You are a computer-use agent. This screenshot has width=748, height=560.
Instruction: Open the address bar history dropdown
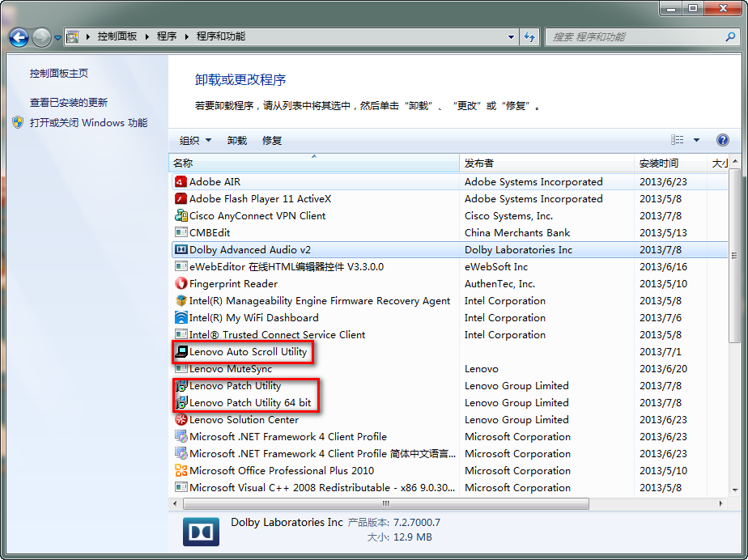pos(511,36)
